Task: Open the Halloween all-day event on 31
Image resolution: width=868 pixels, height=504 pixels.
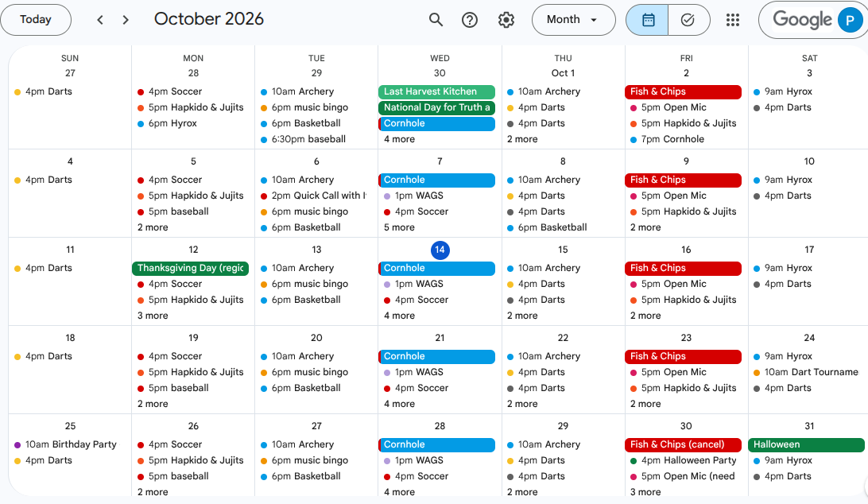Action: 806,444
